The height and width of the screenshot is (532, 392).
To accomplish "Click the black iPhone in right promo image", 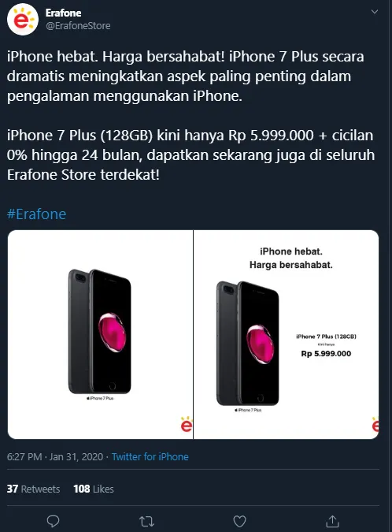I will (x=248, y=344).
